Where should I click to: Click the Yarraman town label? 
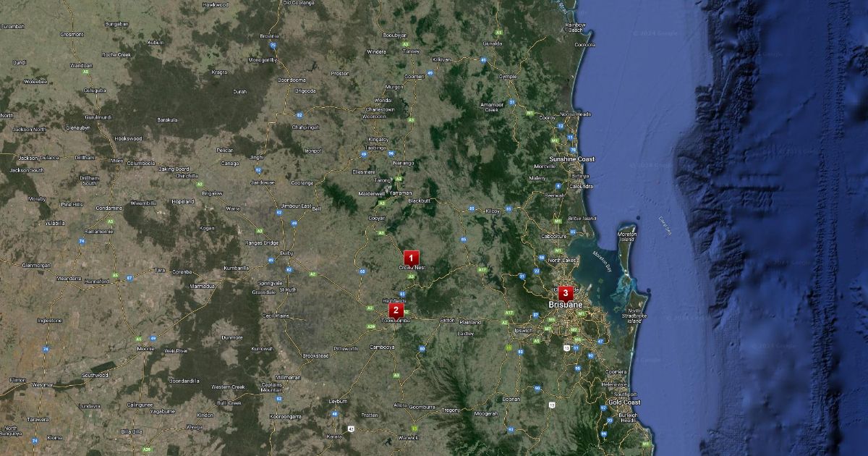pos(400,193)
